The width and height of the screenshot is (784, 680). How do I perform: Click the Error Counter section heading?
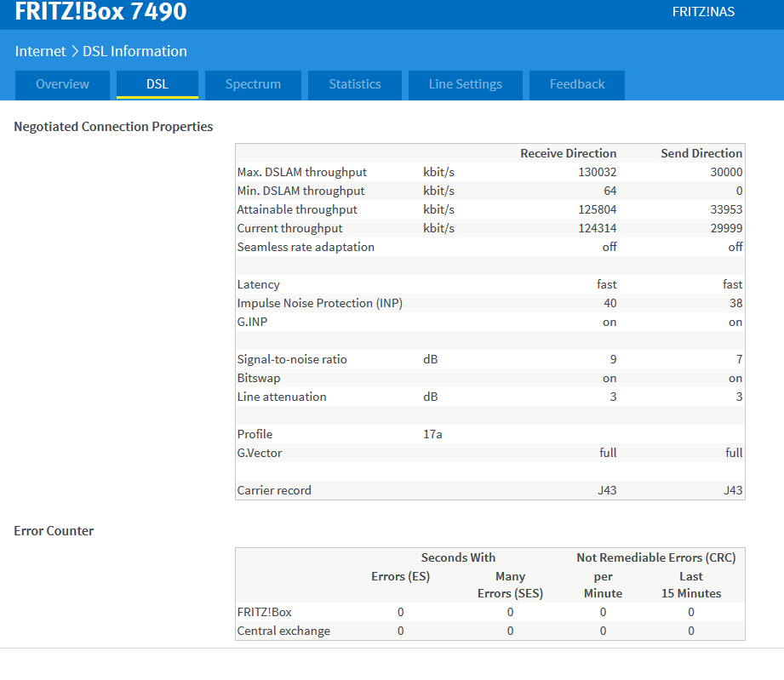54,530
